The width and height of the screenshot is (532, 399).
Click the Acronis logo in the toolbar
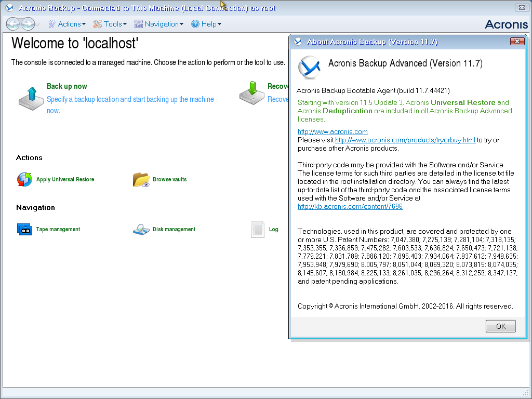coord(506,24)
